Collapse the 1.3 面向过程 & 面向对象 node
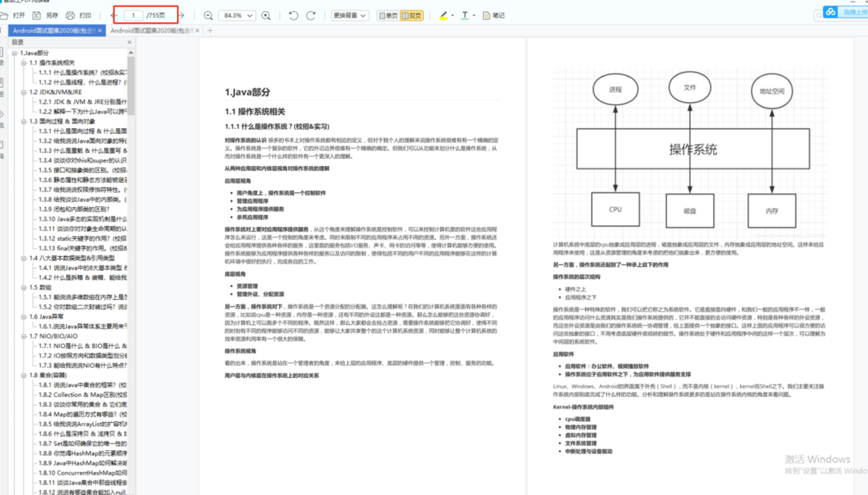The image size is (868, 495). [24, 122]
